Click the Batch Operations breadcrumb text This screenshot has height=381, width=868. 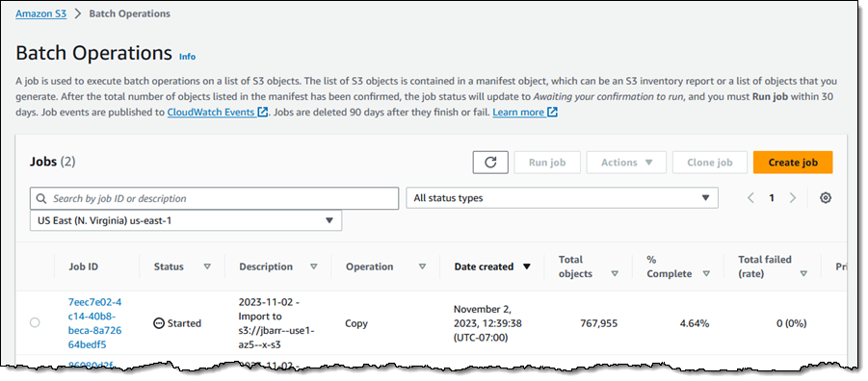point(129,13)
